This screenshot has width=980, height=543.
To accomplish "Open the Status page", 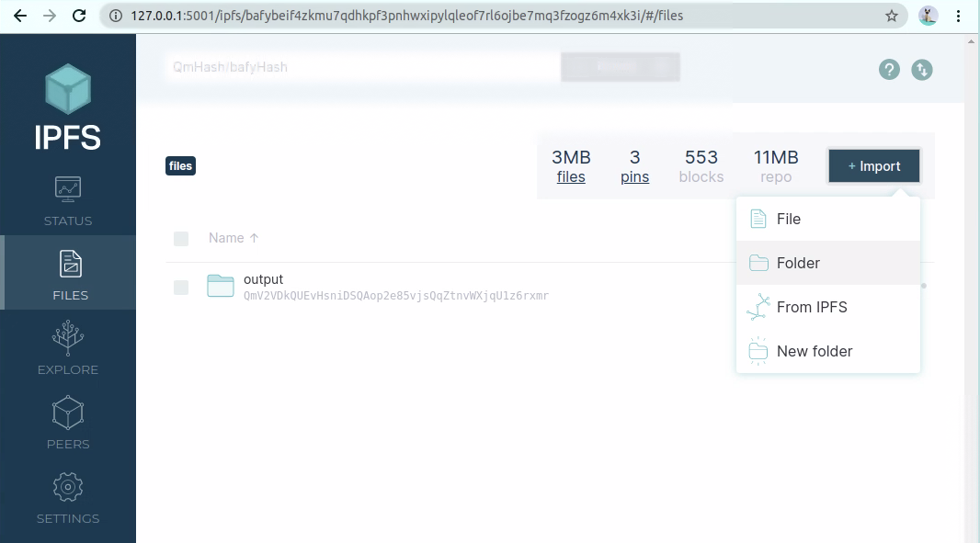I will tap(68, 201).
